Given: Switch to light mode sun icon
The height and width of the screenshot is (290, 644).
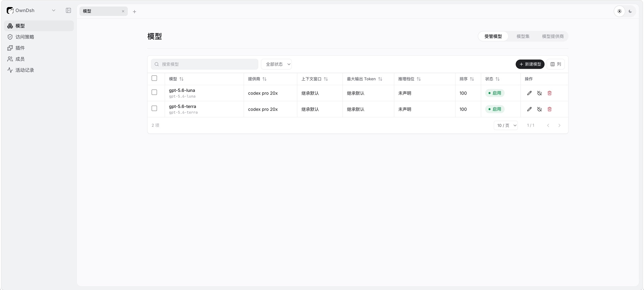Looking at the screenshot, I should click(620, 11).
